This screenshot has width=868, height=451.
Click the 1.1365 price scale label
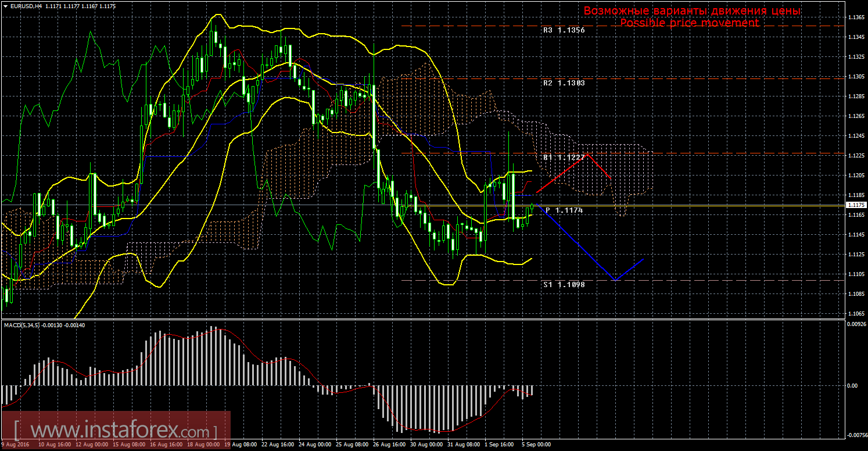click(x=855, y=17)
